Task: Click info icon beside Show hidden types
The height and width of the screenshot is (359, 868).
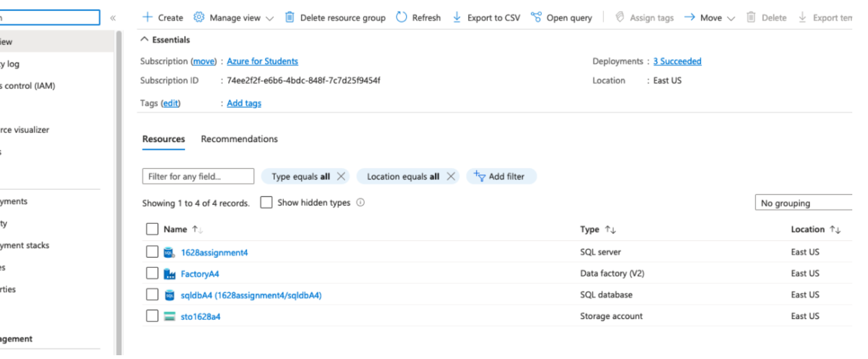Action: [x=360, y=202]
